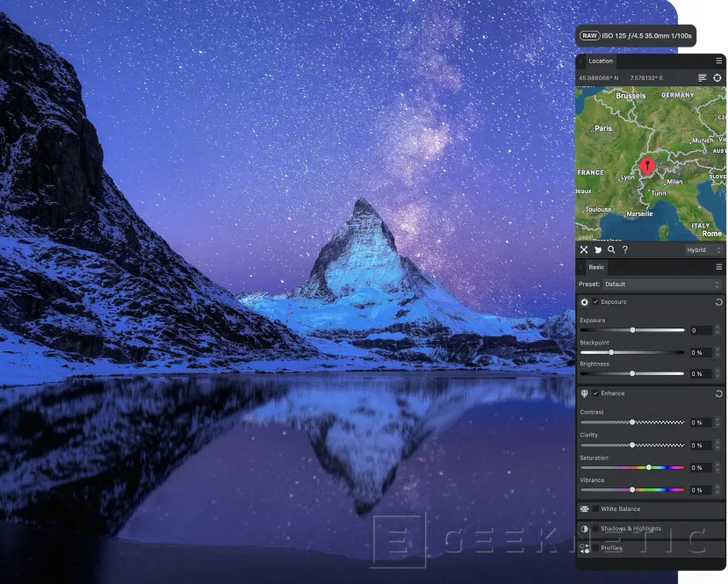Screen dimensions: 728x584
Task: Click Paris on the map
Action: point(603,128)
